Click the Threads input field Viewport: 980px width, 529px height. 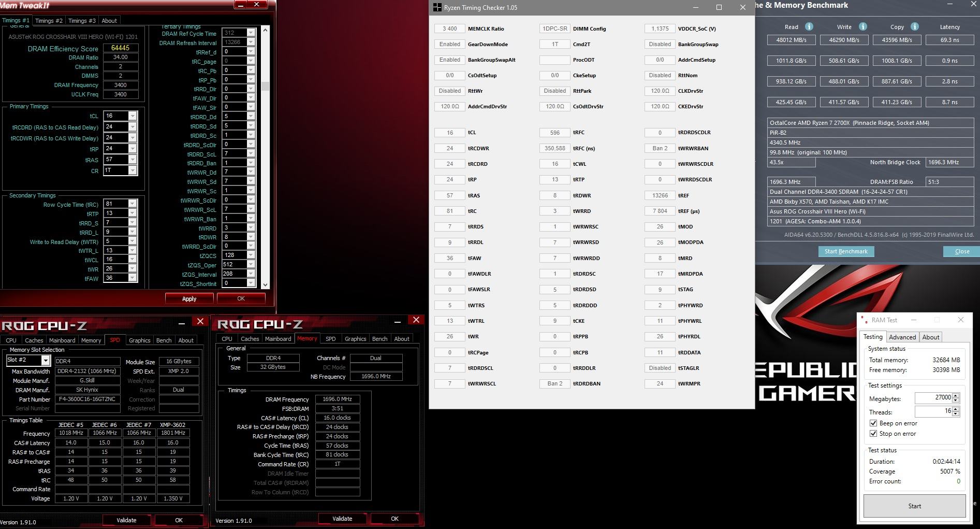tap(933, 411)
